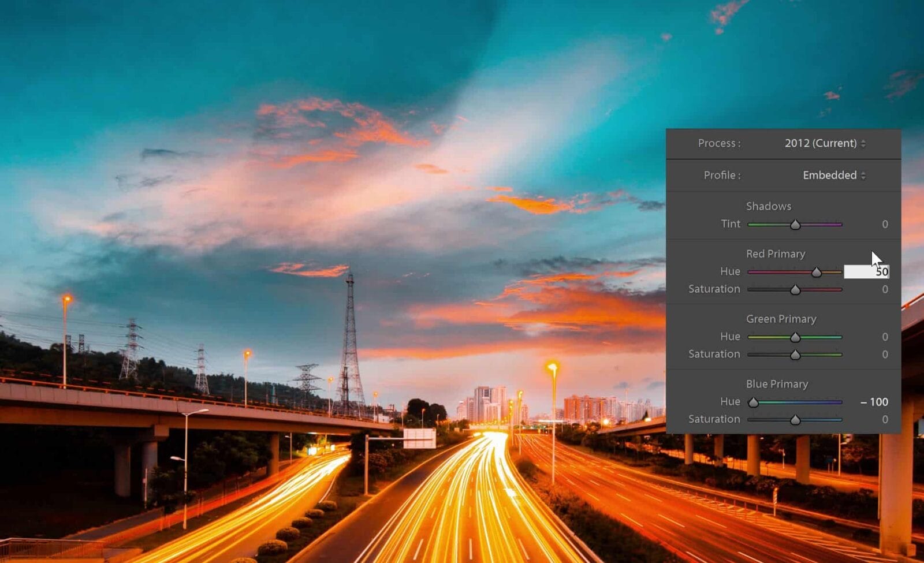Click the Red Primary Hue value field
Viewport: 924px width, 563px height.
coord(866,271)
